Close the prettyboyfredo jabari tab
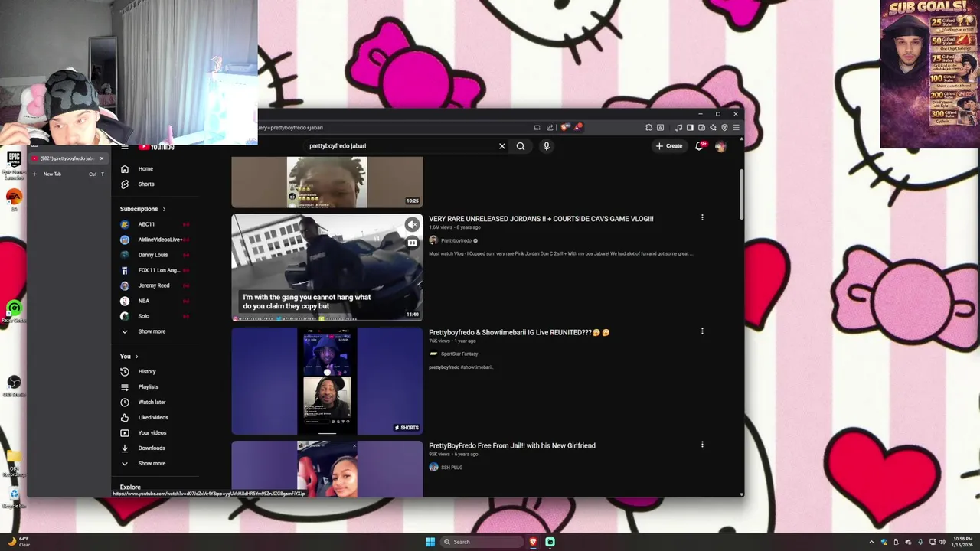980x551 pixels. coord(101,158)
